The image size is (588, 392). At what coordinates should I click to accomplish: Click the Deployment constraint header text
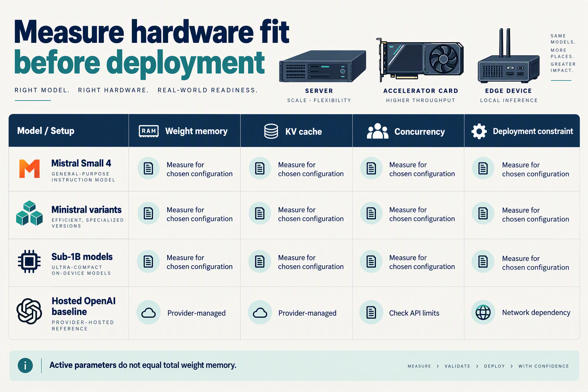tap(533, 131)
